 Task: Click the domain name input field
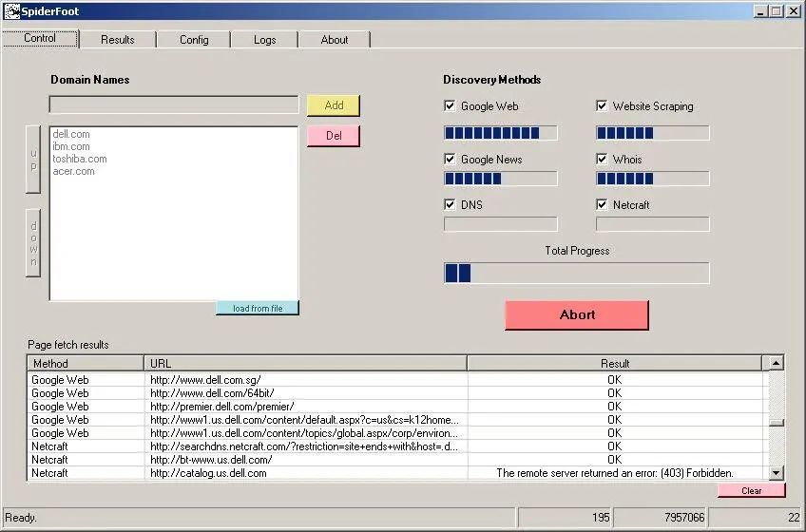pos(174,105)
